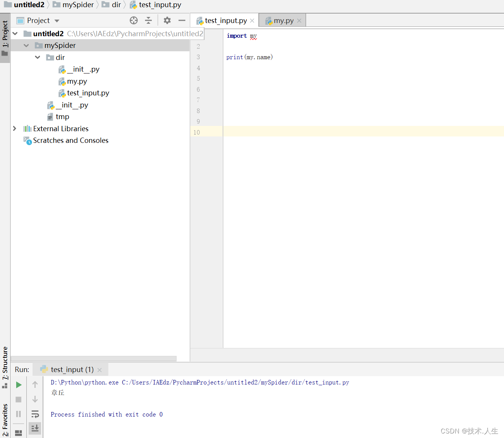Click line number 10 in gutter
This screenshot has width=504, height=438.
pyautogui.click(x=197, y=132)
